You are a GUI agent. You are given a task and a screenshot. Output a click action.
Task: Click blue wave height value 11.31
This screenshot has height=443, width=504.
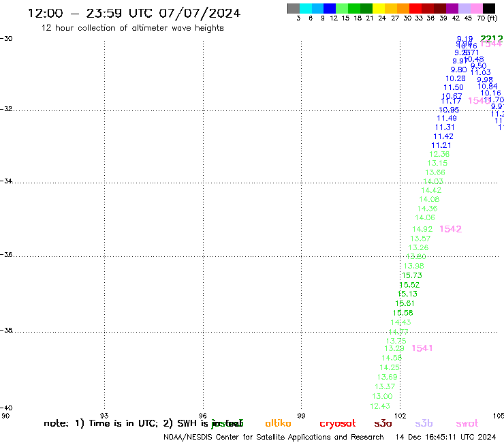pyautogui.click(x=445, y=127)
